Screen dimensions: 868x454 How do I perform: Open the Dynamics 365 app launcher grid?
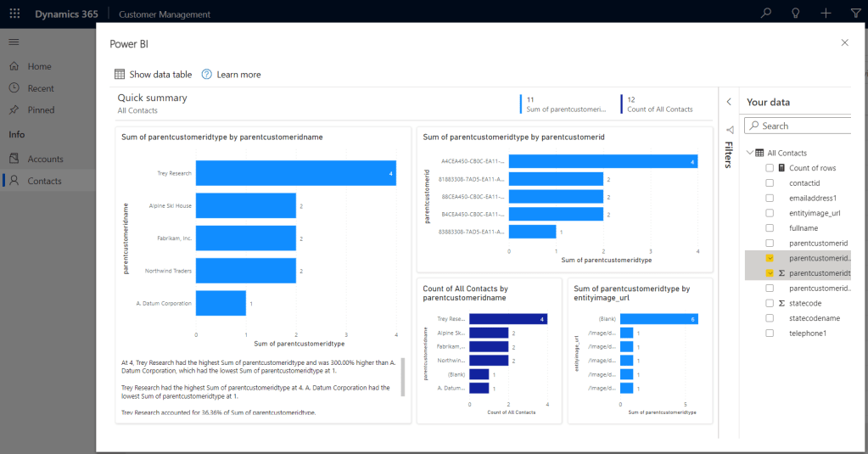point(14,14)
